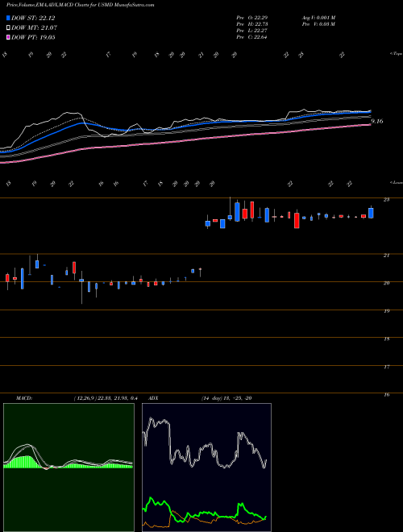The height and width of the screenshot is (532, 403).
Task: Select the 'DOW MT: 21.07' legend label
Action: click(35, 27)
